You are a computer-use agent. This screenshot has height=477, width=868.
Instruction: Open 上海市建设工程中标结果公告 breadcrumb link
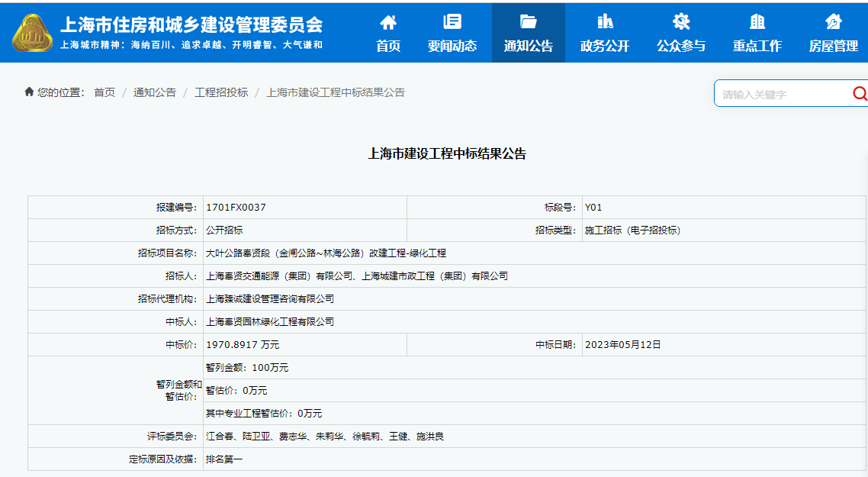tap(336, 92)
